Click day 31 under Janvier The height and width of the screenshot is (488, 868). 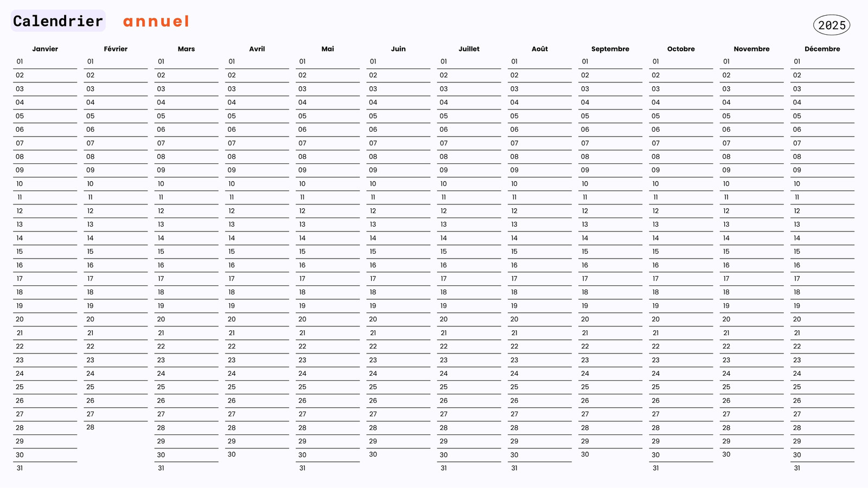(x=20, y=468)
